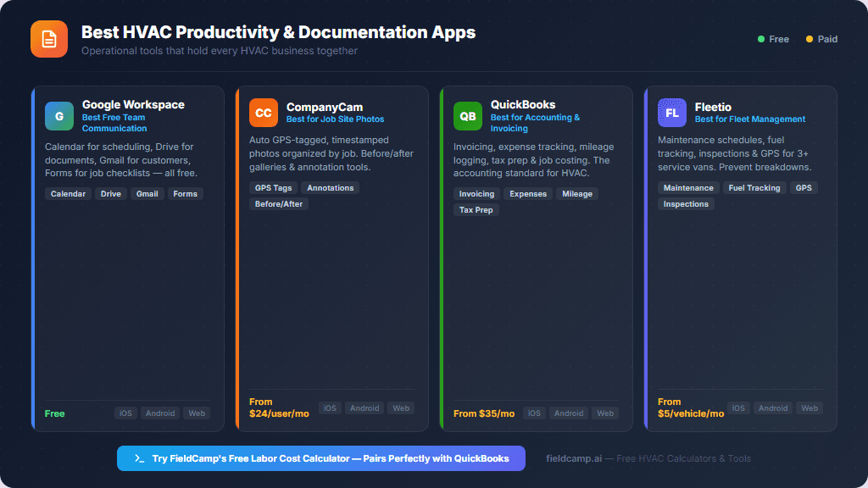
Task: Select the green Free legend dot
Action: [762, 39]
